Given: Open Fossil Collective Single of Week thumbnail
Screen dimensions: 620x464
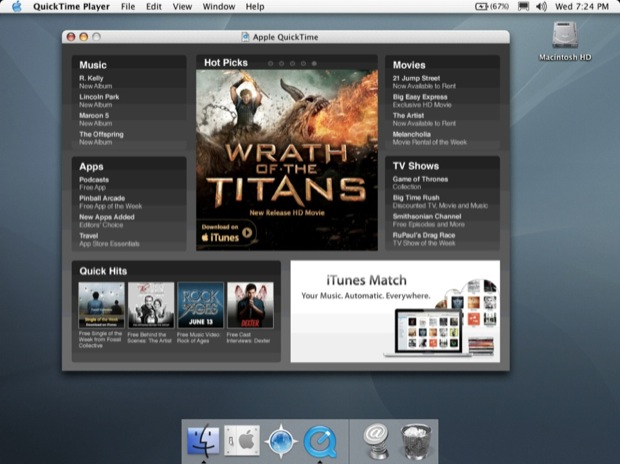Looking at the screenshot, I should point(101,305).
